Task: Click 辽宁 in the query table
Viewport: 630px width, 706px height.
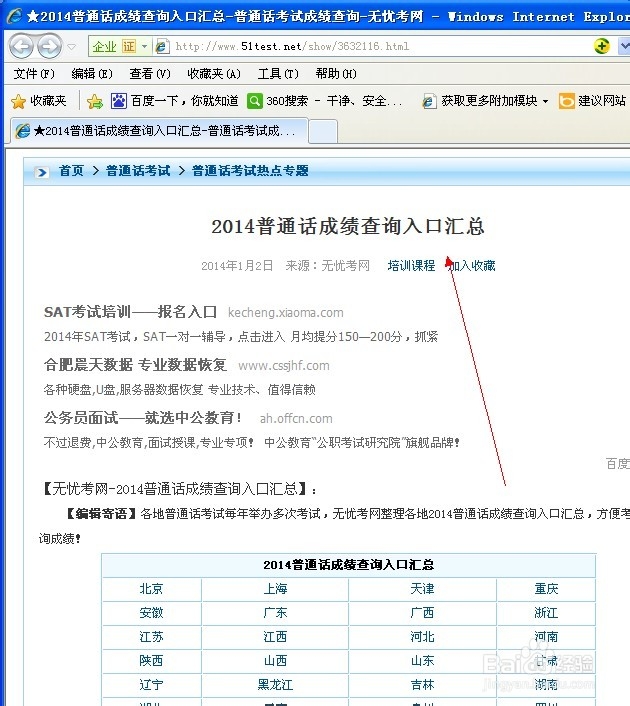Action: [x=151, y=685]
